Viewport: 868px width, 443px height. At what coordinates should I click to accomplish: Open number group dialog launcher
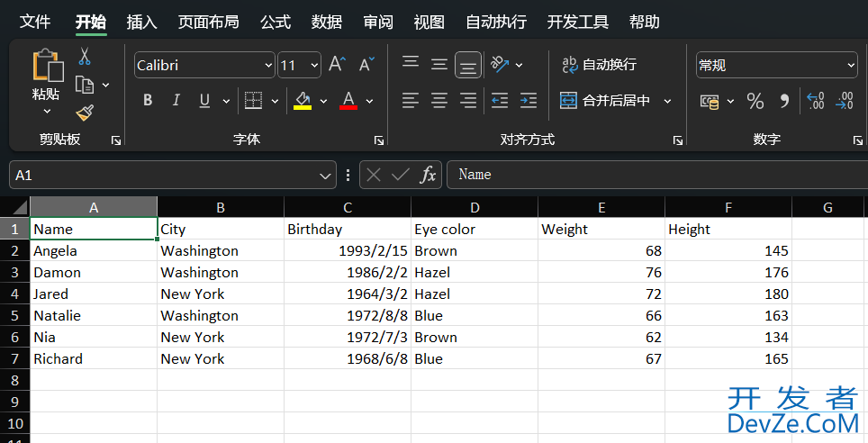pyautogui.click(x=857, y=140)
